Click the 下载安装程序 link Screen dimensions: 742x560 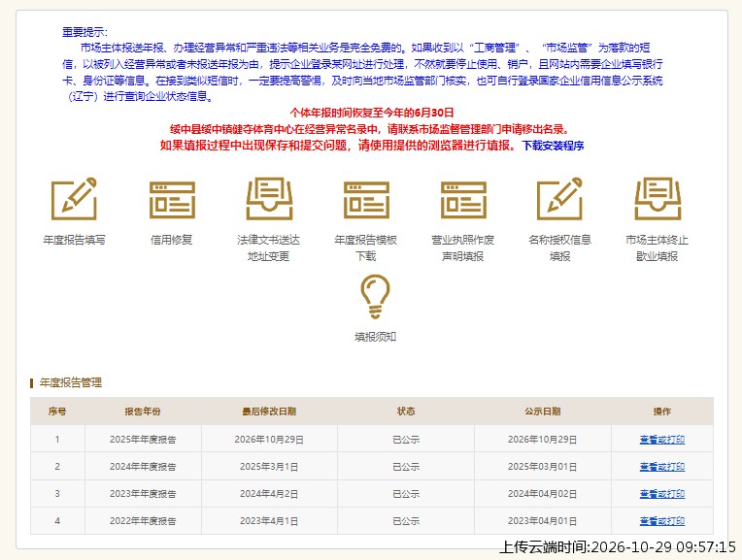click(553, 146)
